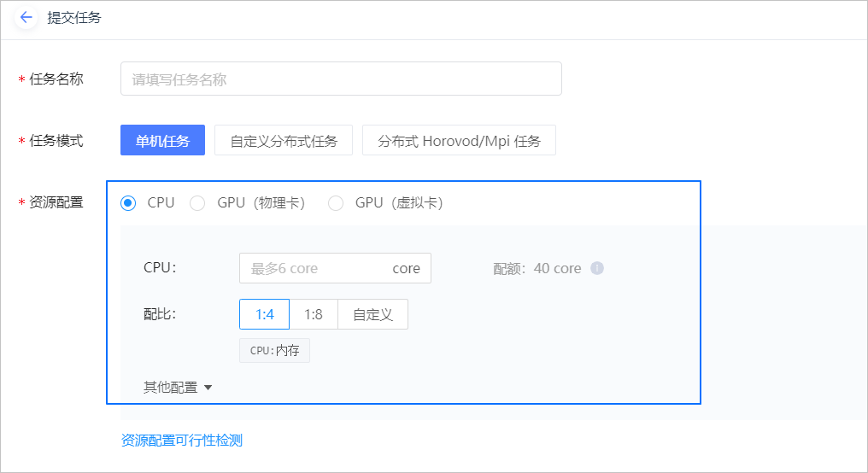Choose the GPU（物理卡）radio button
The height and width of the screenshot is (473, 868).
(x=197, y=203)
